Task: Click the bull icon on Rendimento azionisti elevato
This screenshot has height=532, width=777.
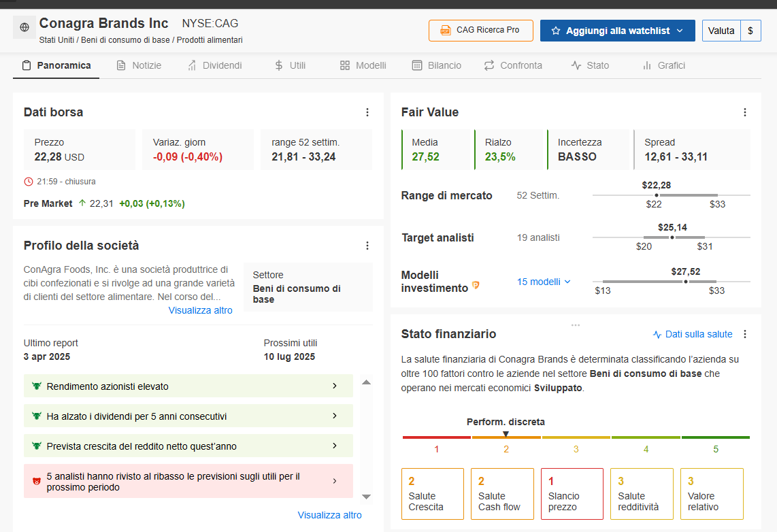Action: [36, 386]
